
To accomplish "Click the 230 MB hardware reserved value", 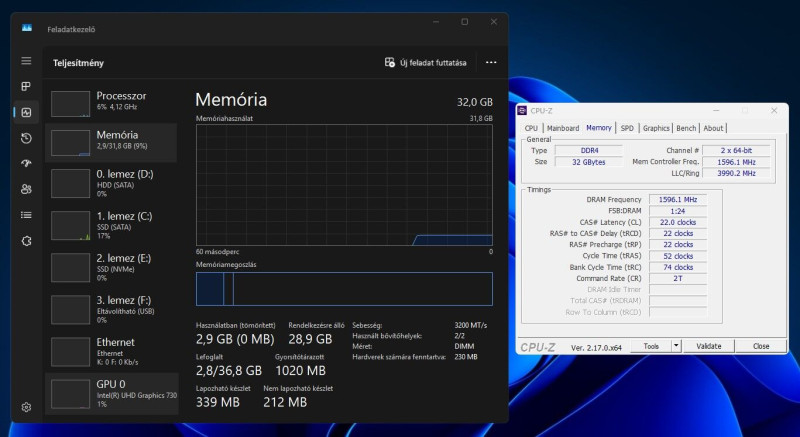I will click(466, 357).
